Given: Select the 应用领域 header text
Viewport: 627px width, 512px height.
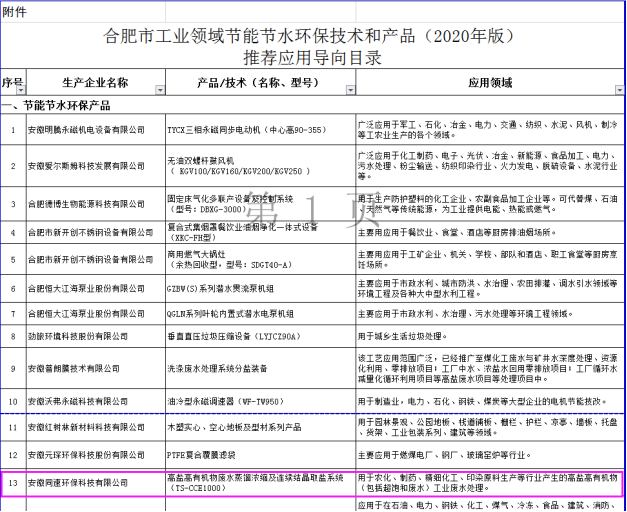Looking at the screenshot, I should pyautogui.click(x=490, y=83).
